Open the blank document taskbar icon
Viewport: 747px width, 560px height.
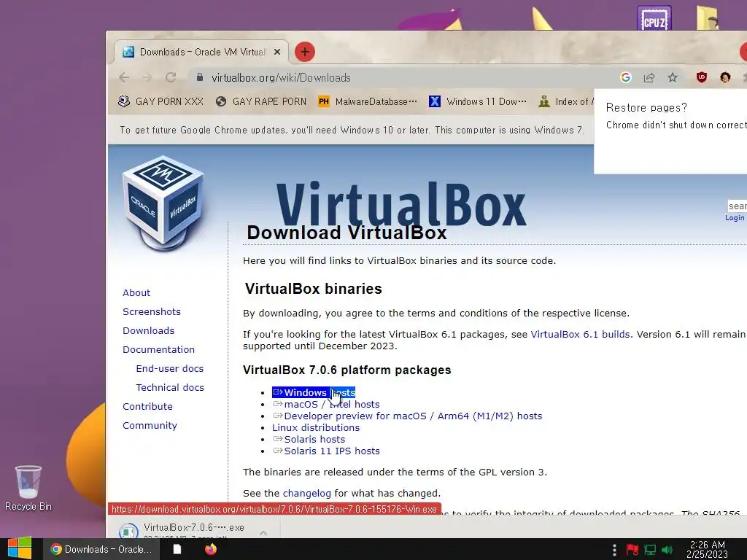pyautogui.click(x=177, y=549)
